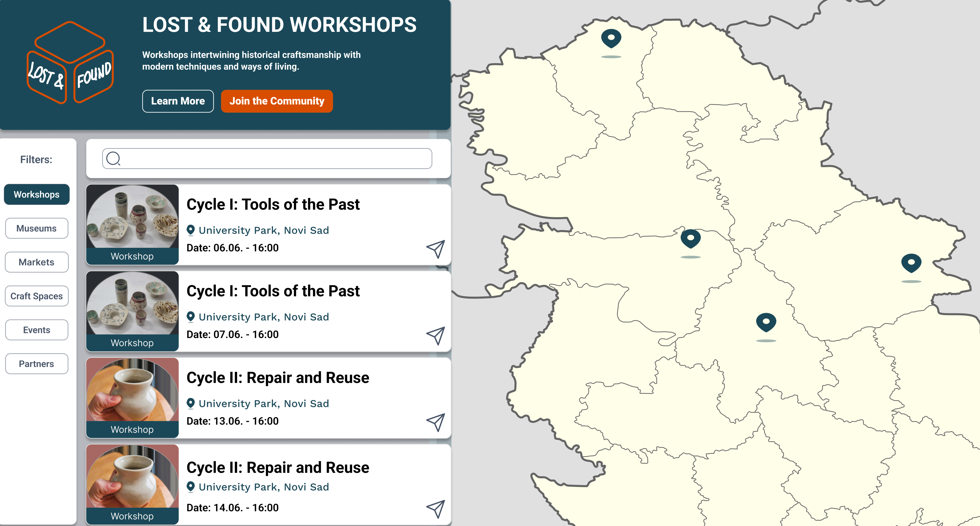
Task: Click the easternmost map location pin
Action: pyautogui.click(x=911, y=263)
